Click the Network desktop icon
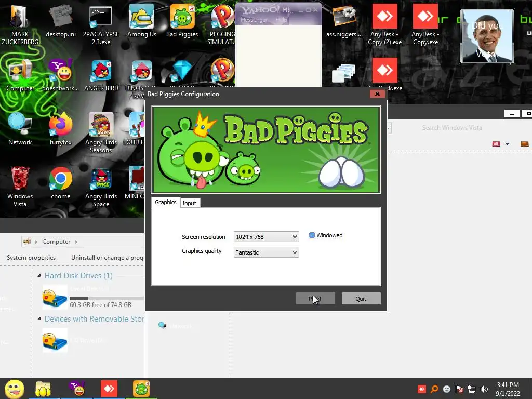 coord(20,129)
